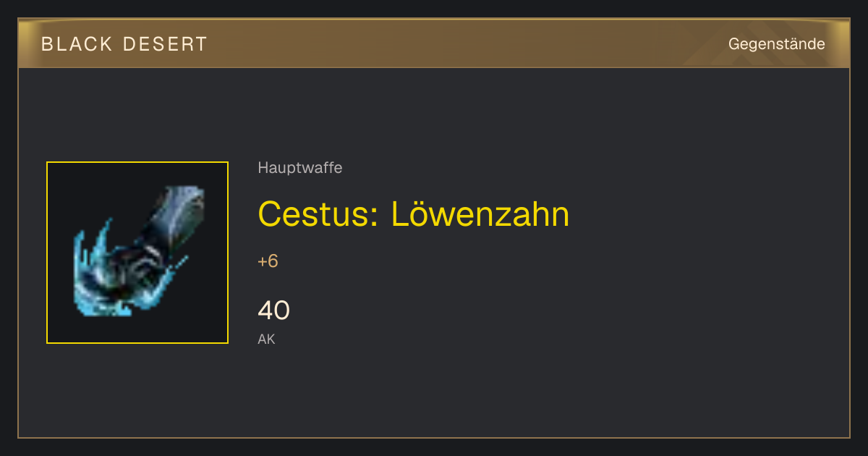Click the AK stat label

point(267,339)
